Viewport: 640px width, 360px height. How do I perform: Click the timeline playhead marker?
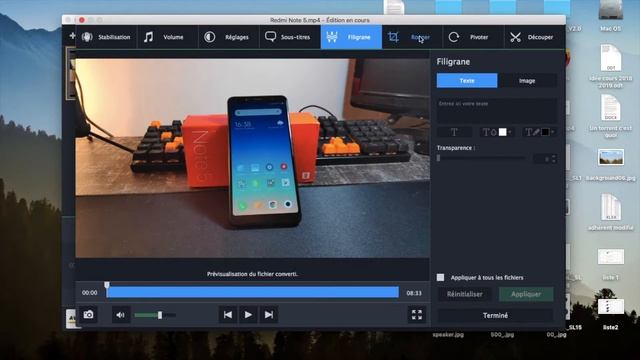107,284
